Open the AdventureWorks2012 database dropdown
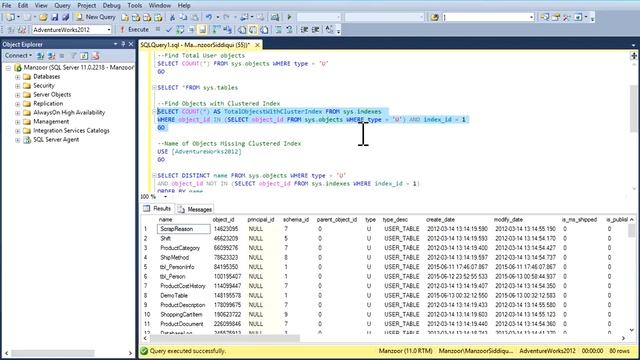 point(109,29)
